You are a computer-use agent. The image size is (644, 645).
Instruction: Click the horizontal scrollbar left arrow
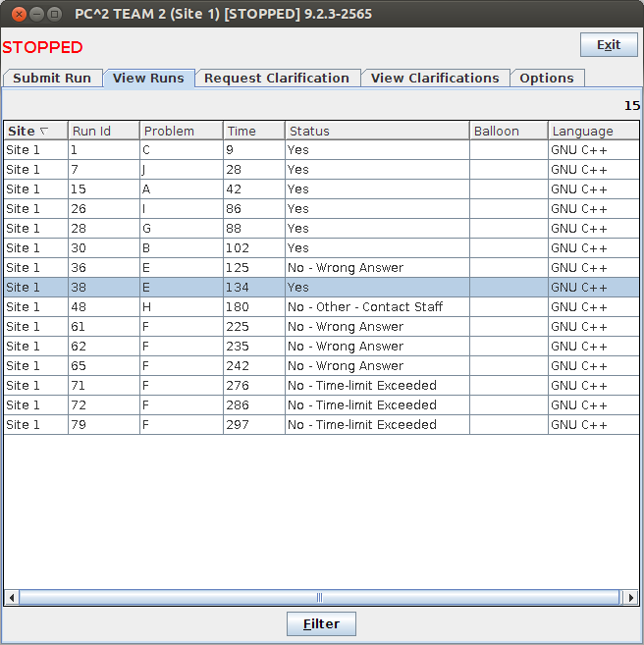click(x=12, y=597)
